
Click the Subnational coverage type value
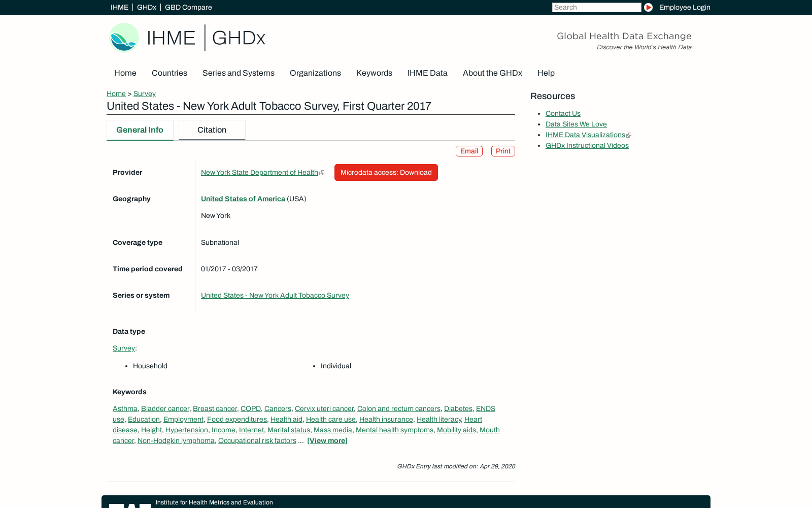pos(220,242)
